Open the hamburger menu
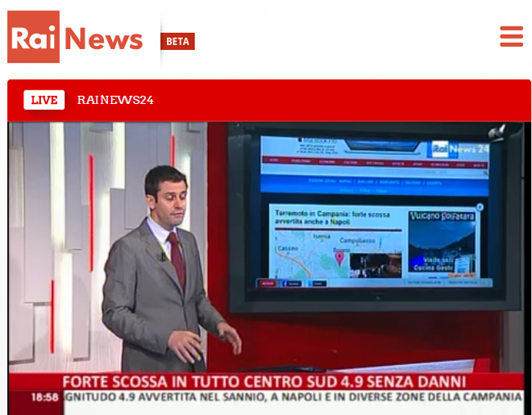The width and height of the screenshot is (532, 415). tap(511, 36)
